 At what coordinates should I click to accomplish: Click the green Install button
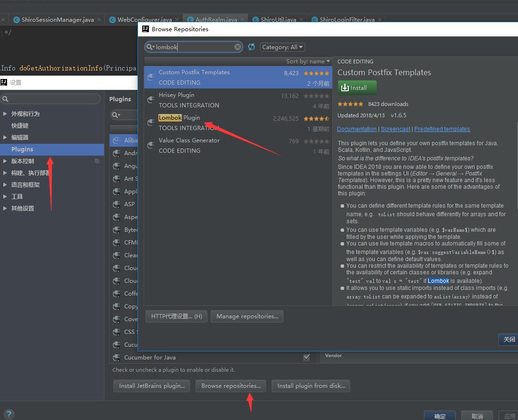pos(357,88)
